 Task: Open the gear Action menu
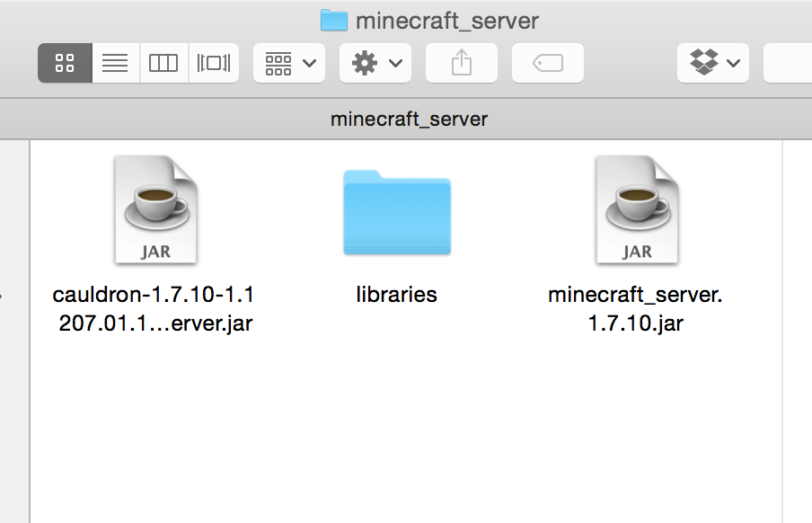[375, 63]
